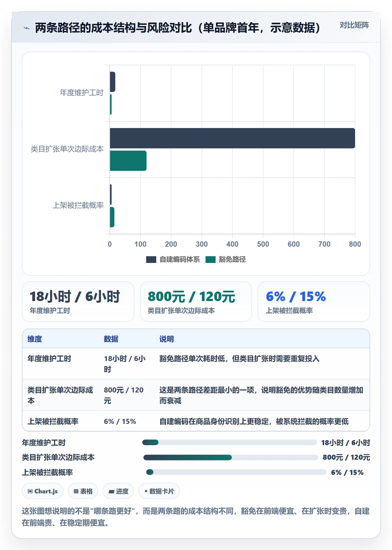
Task: Click the dark 年度维护工时 chart bar
Action: coord(113,82)
